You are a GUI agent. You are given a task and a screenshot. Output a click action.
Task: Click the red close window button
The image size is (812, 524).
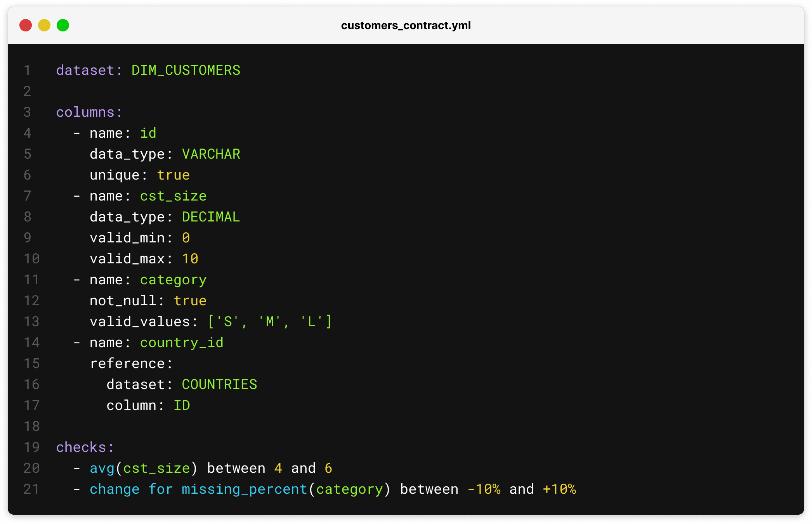pyautogui.click(x=26, y=25)
